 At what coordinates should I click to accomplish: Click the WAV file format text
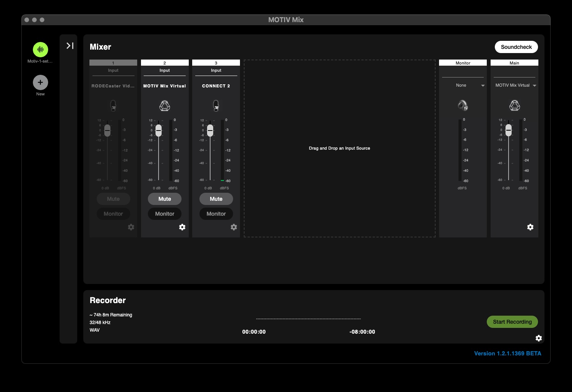(94, 330)
